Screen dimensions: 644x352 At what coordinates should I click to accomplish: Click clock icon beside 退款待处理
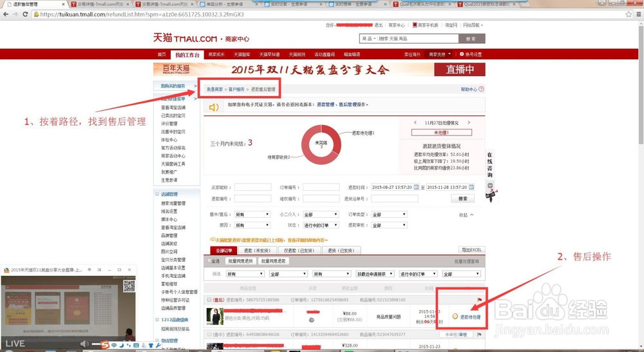click(x=455, y=317)
